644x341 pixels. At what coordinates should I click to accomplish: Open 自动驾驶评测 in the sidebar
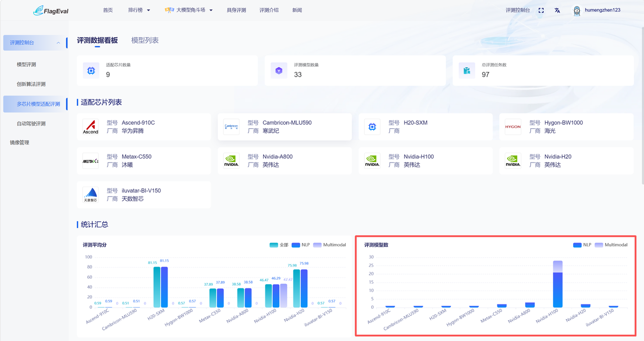tap(31, 123)
